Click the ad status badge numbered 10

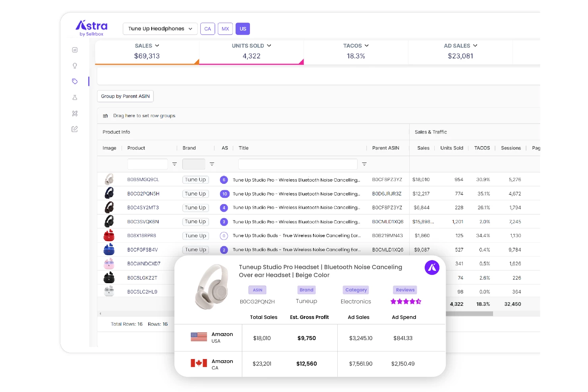point(225,194)
